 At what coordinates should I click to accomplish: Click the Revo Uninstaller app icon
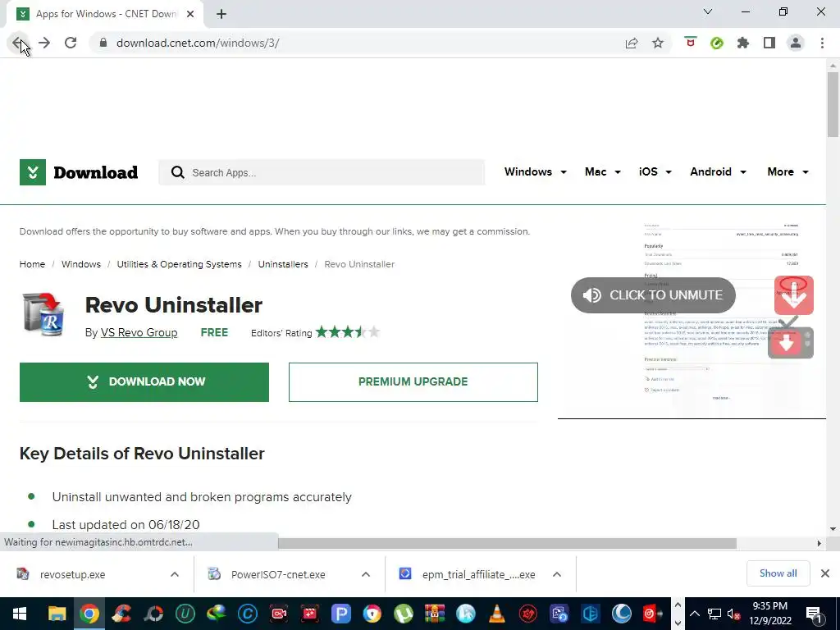point(43,316)
